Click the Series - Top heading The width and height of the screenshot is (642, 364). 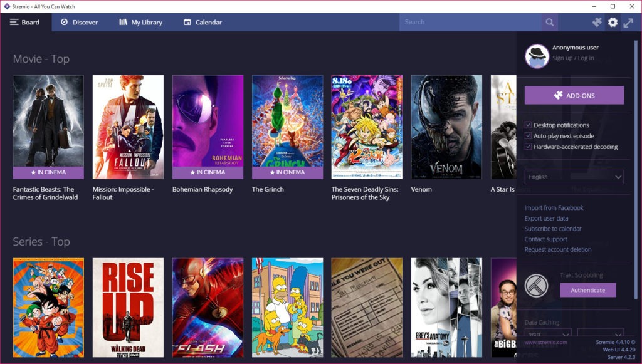pyautogui.click(x=41, y=242)
